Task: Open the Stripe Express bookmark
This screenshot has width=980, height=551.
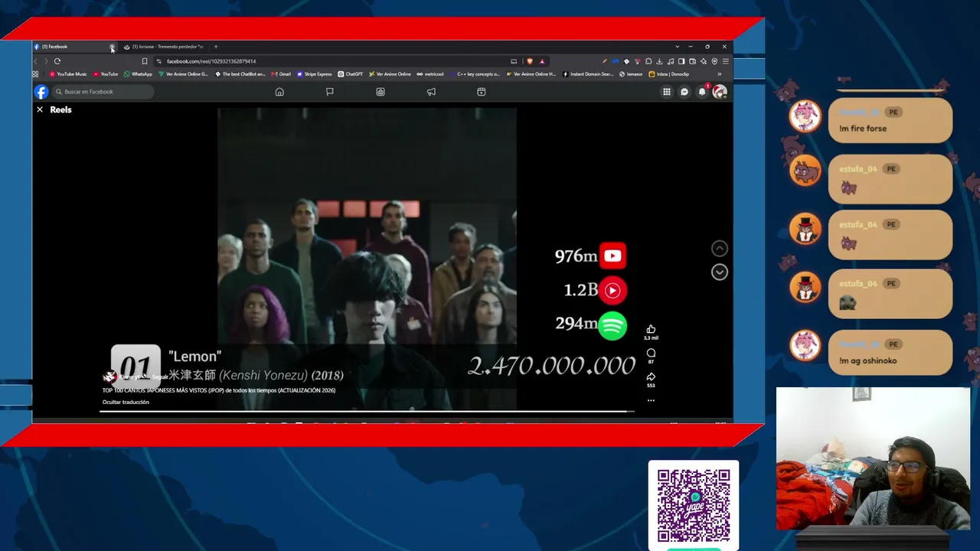Action: pyautogui.click(x=315, y=74)
